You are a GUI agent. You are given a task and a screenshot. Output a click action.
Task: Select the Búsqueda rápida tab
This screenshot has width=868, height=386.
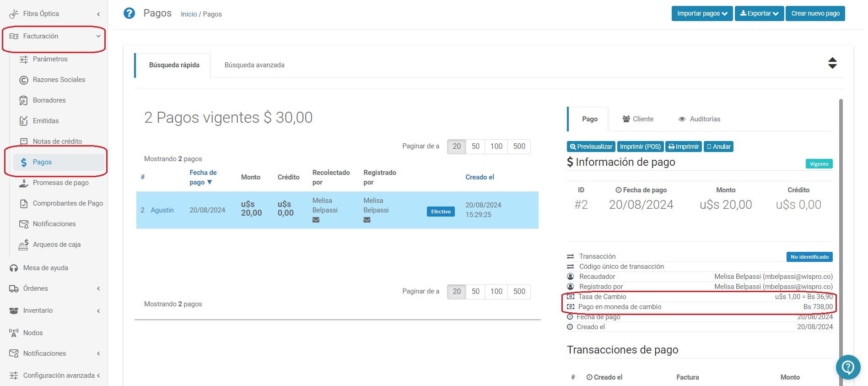pyautogui.click(x=174, y=65)
